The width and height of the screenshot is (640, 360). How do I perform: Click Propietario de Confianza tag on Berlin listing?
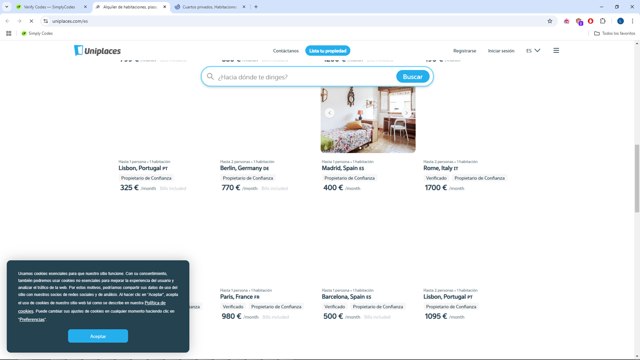coord(248,178)
